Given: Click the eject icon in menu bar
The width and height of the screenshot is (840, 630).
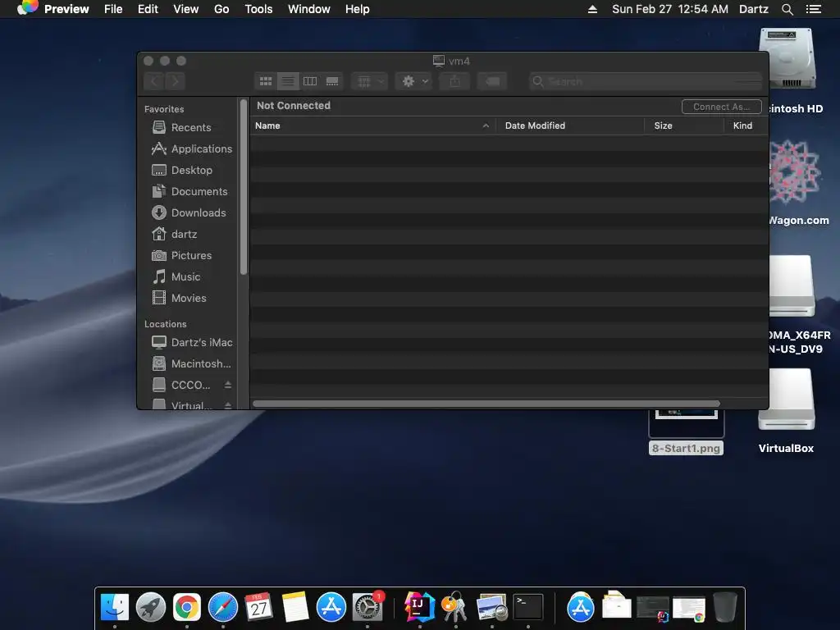Looking at the screenshot, I should [592, 9].
